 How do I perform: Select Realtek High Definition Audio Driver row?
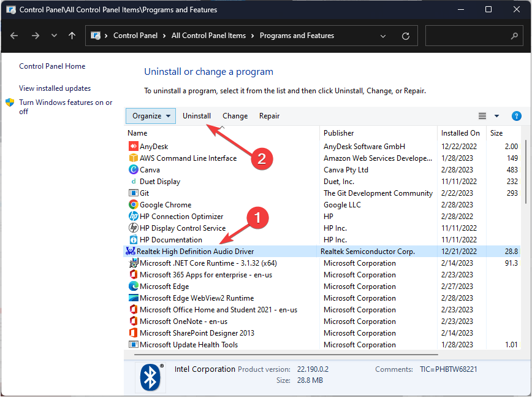(x=322, y=252)
